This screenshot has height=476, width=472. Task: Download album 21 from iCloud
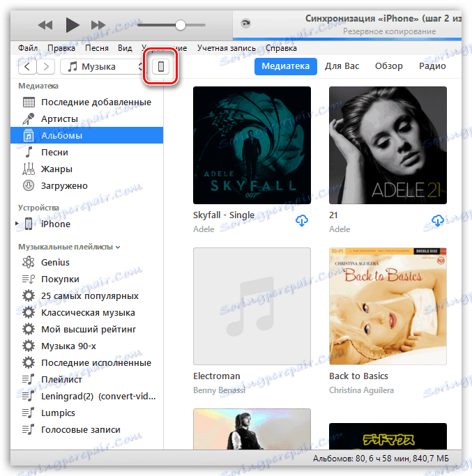pos(438,221)
